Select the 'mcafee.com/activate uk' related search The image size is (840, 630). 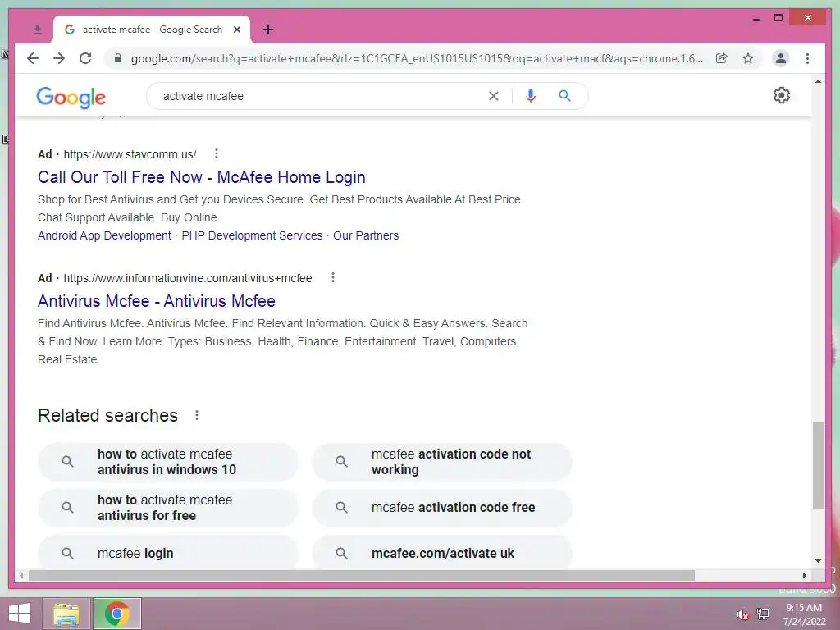point(442,553)
